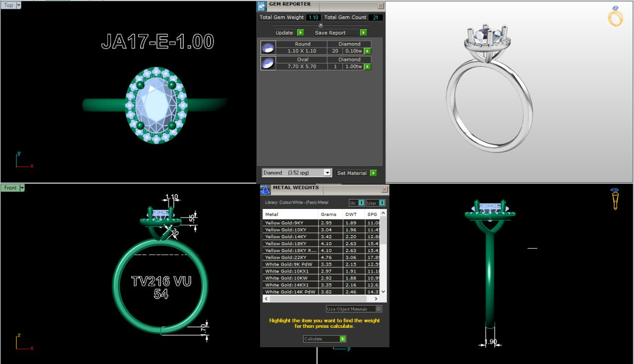Click green arrow beside 1.00tw

[x=368, y=66]
